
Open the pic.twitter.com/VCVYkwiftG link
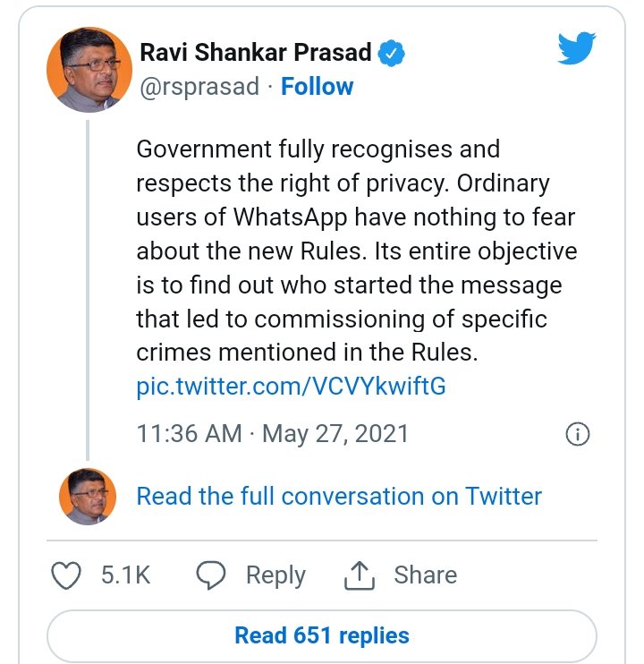pyautogui.click(x=291, y=387)
